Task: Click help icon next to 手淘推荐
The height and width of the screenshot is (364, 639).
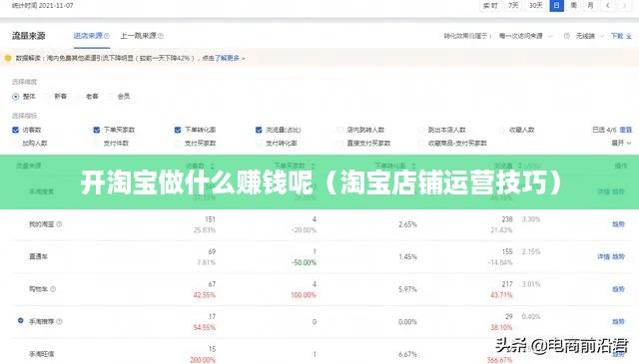Action: (x=60, y=322)
